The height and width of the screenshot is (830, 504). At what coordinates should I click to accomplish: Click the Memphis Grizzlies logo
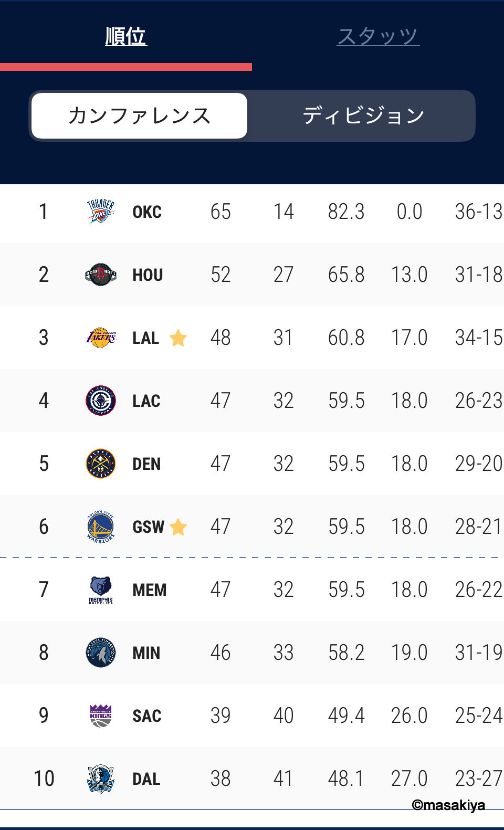(100, 590)
